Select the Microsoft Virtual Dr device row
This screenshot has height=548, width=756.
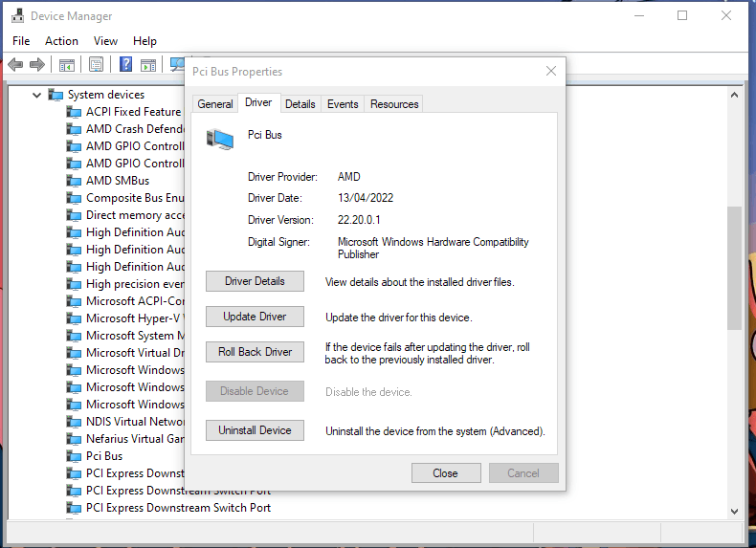(x=125, y=353)
